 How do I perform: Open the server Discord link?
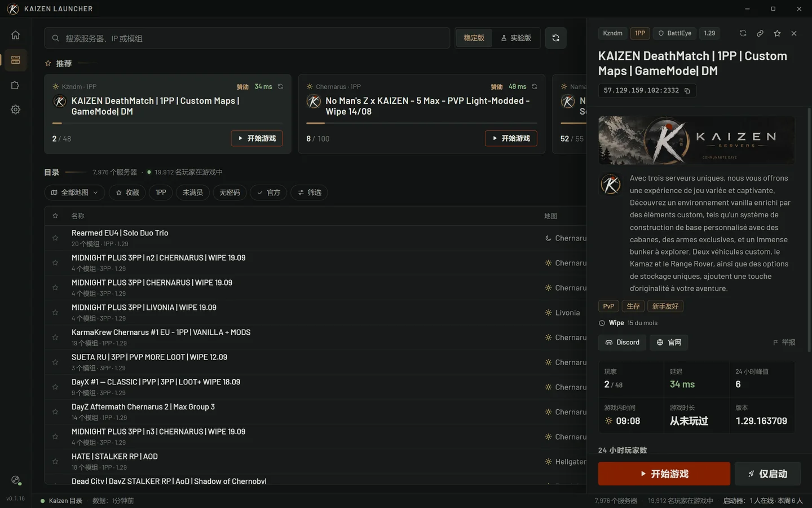623,343
